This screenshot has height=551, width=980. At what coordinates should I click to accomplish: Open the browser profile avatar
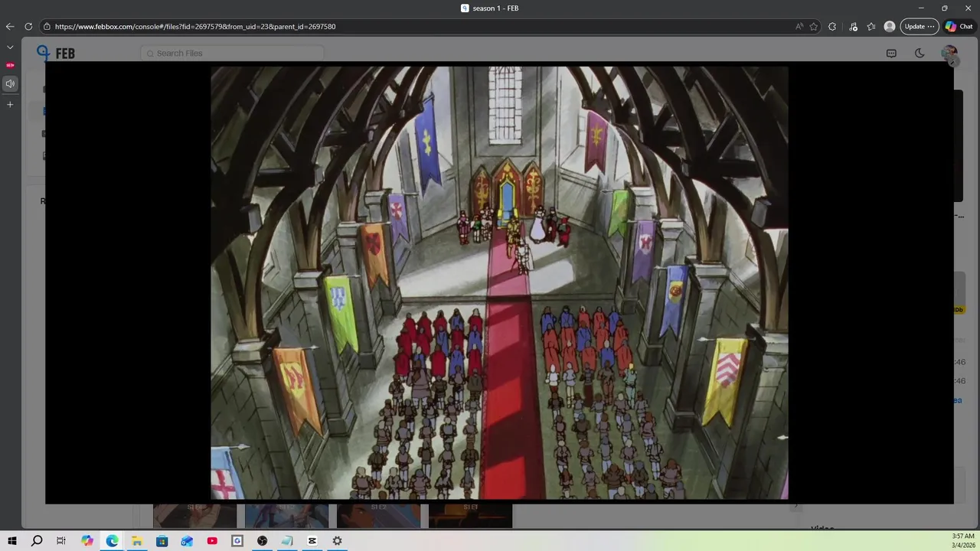[890, 26]
